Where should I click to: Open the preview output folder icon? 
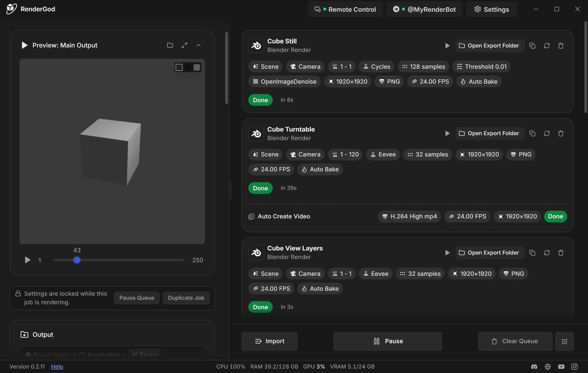click(170, 45)
